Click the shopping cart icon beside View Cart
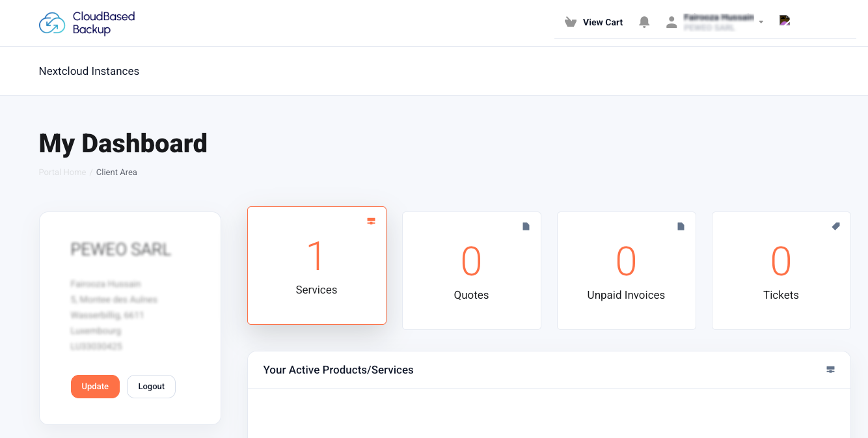 [x=571, y=21]
